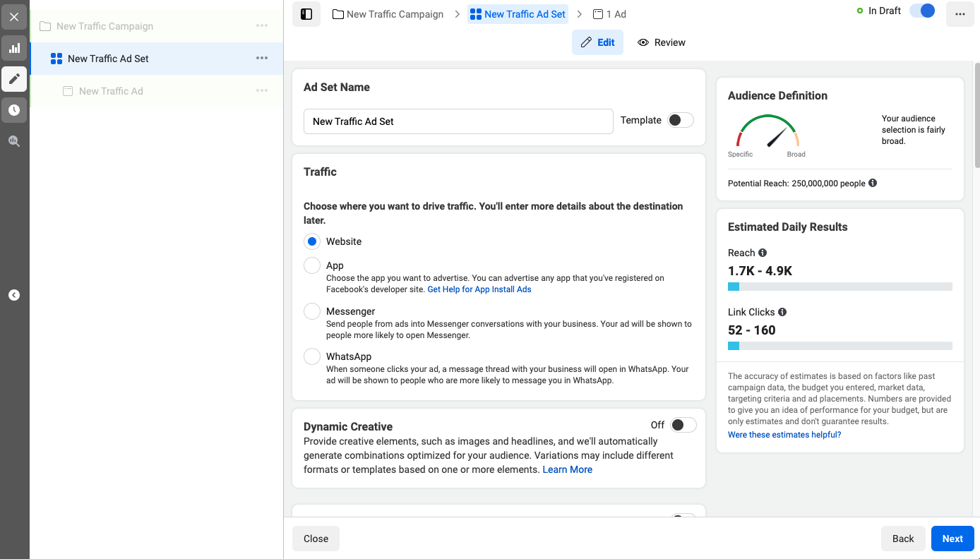Open options menu for New Traffic Campaign
Screen dimensions: 980x559
[262, 26]
